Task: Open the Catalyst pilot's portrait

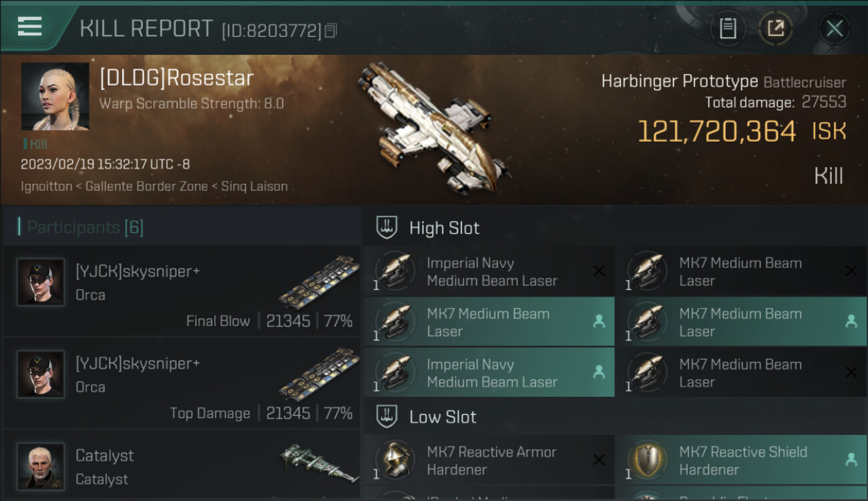Action: (41, 465)
